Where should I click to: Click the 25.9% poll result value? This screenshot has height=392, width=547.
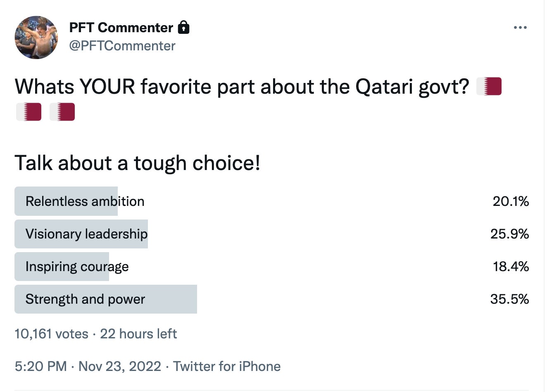click(509, 234)
